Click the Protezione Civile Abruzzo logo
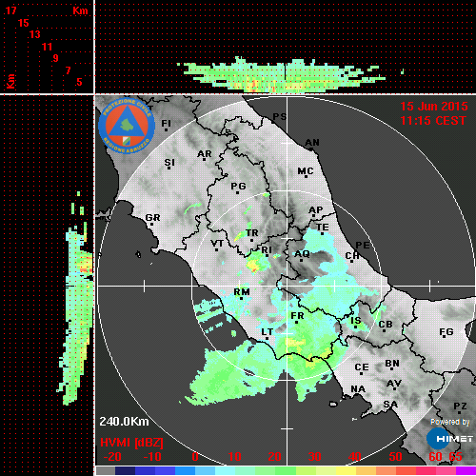The height and width of the screenshot is (476, 476). [x=127, y=126]
